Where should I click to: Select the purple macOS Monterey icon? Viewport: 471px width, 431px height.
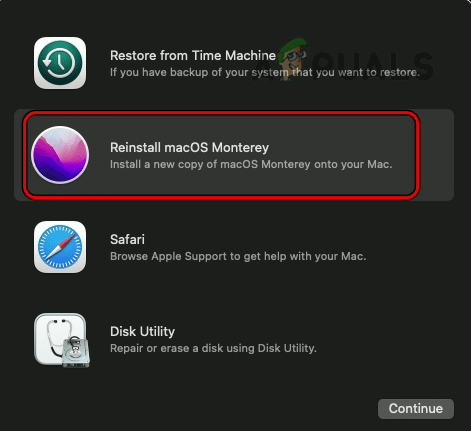coord(60,155)
